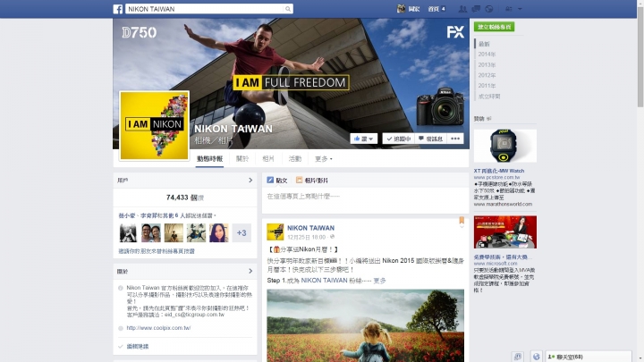Viewport: 644px width, 362px height.
Task: Open privacy shortcuts lock icon
Action: 509,9
